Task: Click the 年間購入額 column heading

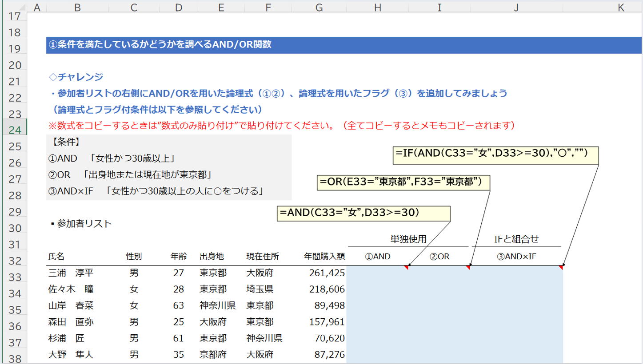Action: pyautogui.click(x=324, y=256)
